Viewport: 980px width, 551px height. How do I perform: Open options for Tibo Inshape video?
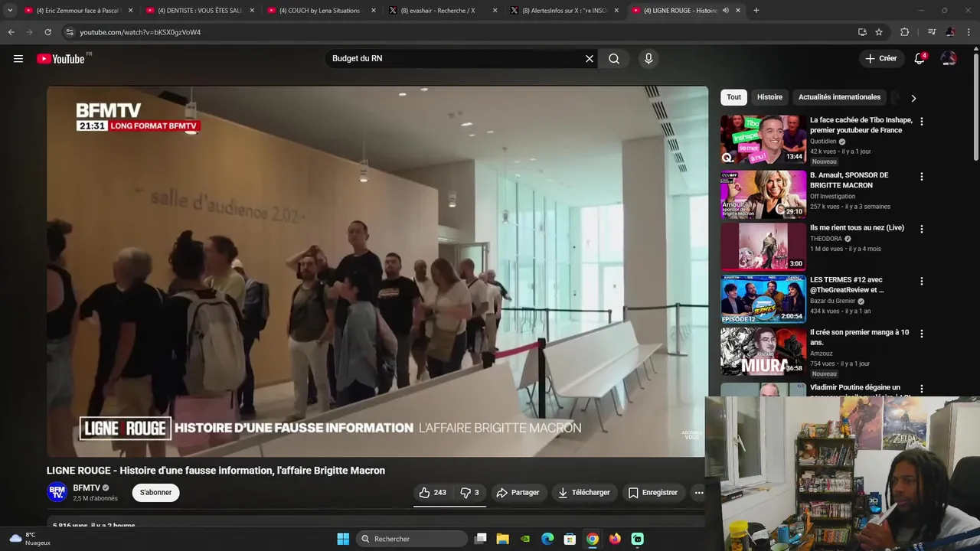(922, 122)
